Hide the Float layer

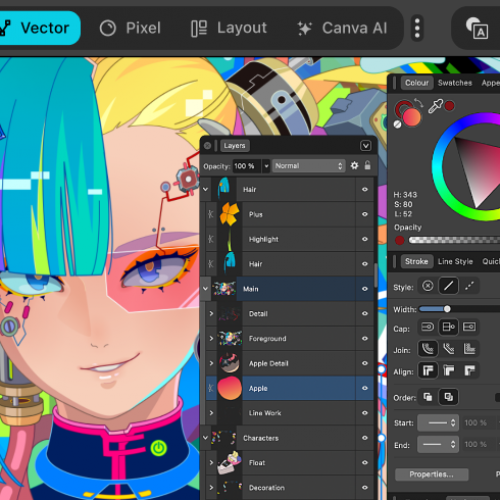click(365, 462)
